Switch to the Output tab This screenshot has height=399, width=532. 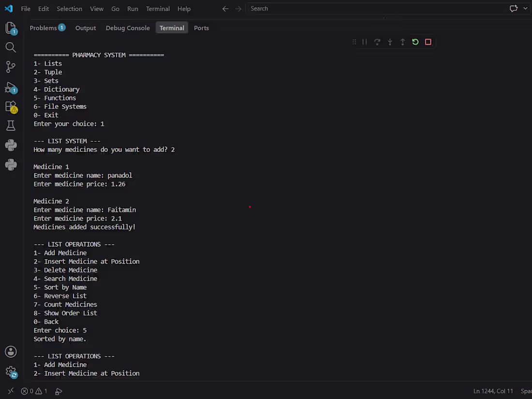pos(86,28)
